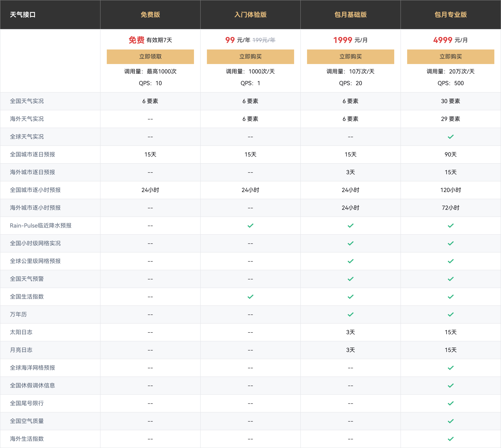Click the 海外天气实况 row label

pos(27,119)
